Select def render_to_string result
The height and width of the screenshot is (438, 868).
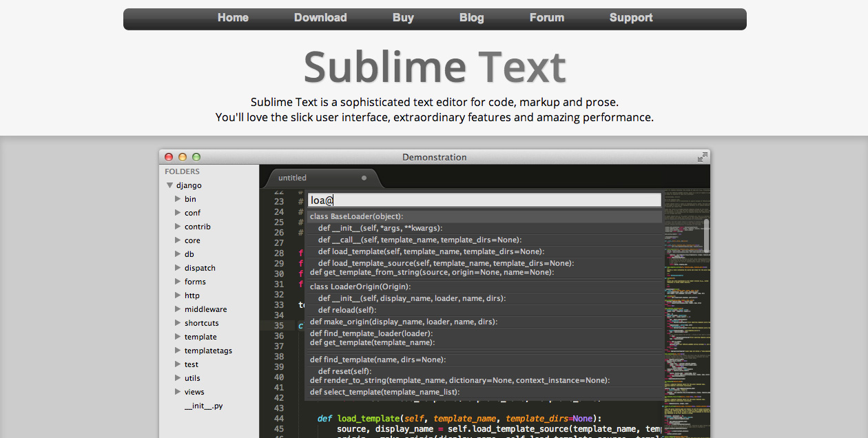click(x=484, y=380)
